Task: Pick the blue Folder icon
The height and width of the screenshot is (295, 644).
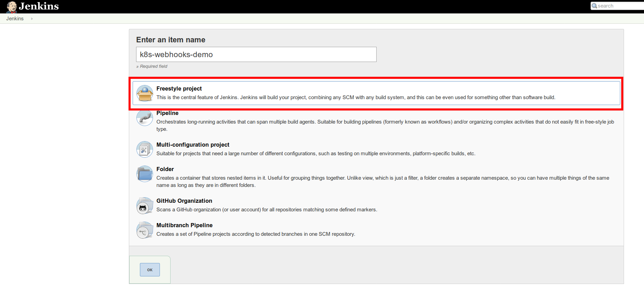Action: [145, 174]
